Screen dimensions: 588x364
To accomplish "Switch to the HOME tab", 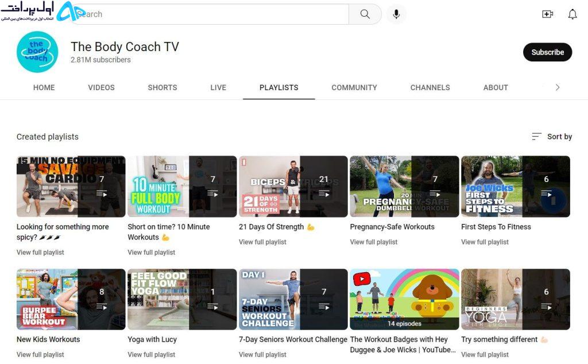I will 44,87.
